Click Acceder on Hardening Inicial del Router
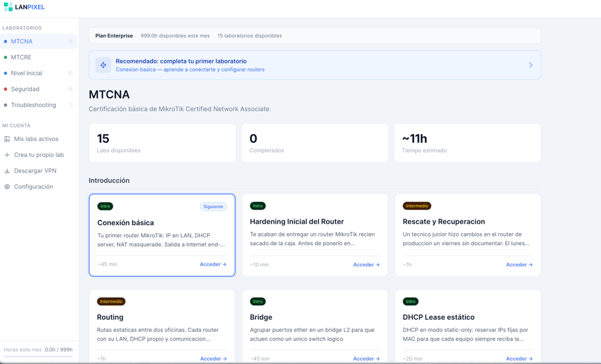Image resolution: width=601 pixels, height=364 pixels. (x=367, y=264)
